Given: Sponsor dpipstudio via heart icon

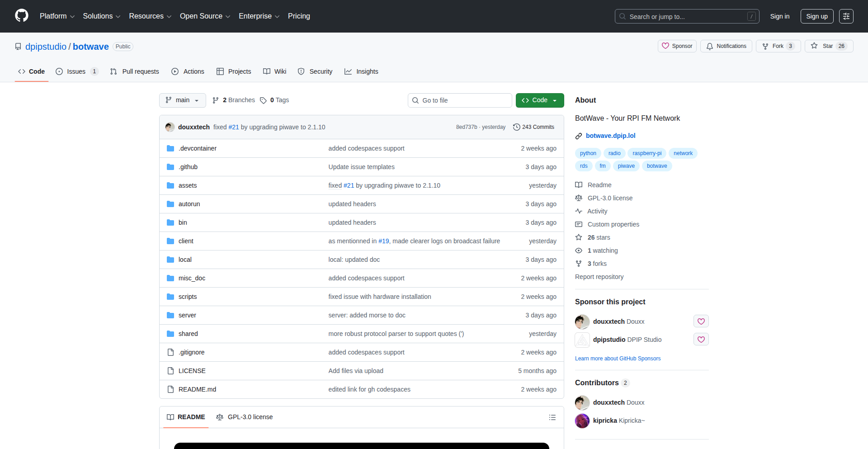Looking at the screenshot, I should (701, 340).
